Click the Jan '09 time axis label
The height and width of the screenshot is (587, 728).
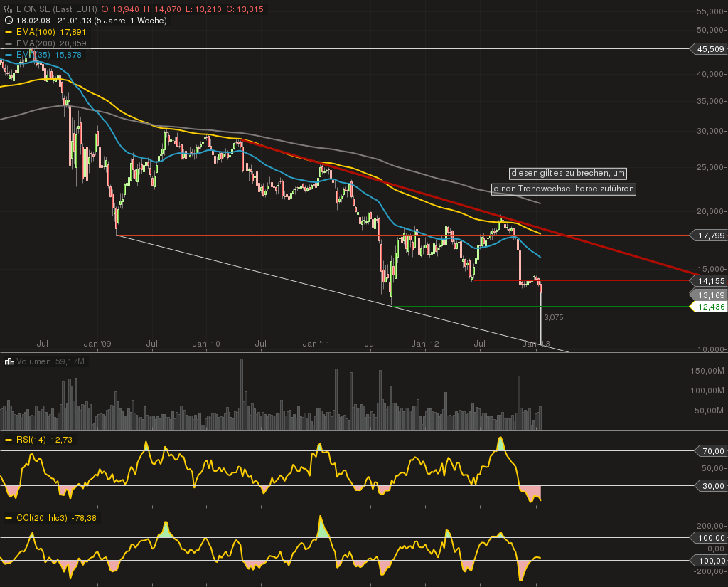pos(97,344)
